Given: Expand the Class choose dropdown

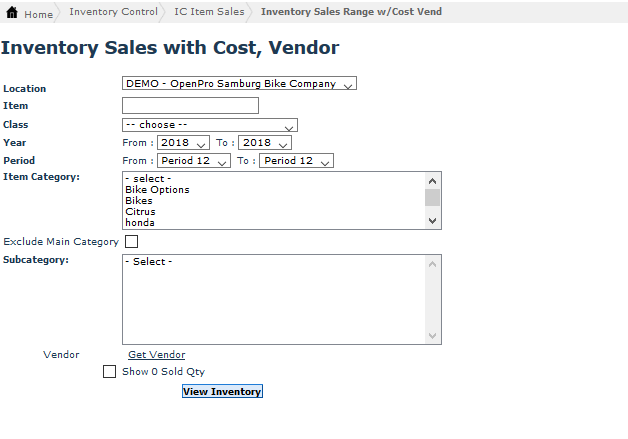Looking at the screenshot, I should pyautogui.click(x=209, y=125).
